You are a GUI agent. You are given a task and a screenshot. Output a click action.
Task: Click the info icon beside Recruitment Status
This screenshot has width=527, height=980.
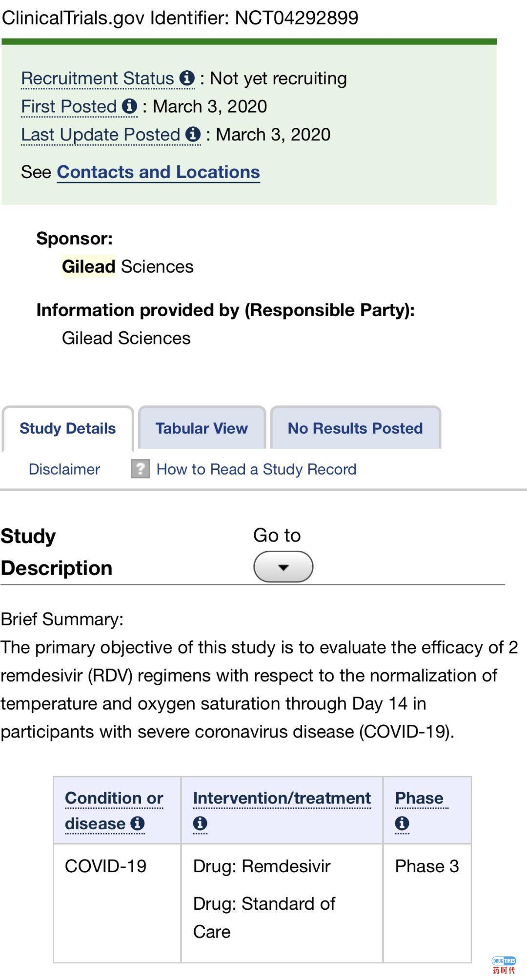tap(187, 78)
